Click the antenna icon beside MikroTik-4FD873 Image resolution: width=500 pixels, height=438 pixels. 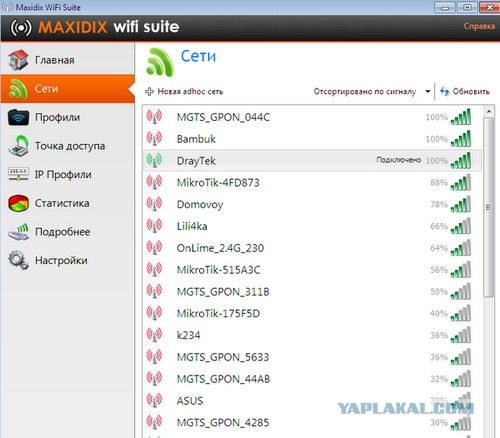tap(154, 182)
